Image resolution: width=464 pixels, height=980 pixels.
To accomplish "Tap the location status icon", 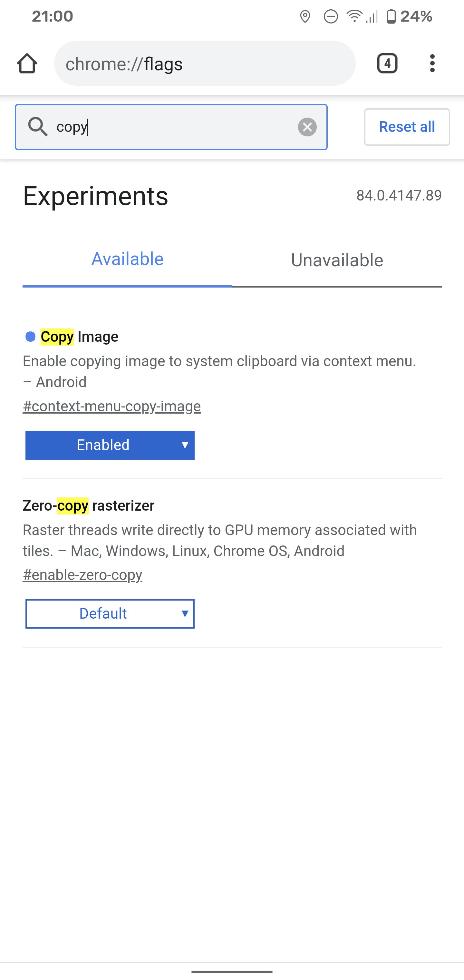I will 305,16.
